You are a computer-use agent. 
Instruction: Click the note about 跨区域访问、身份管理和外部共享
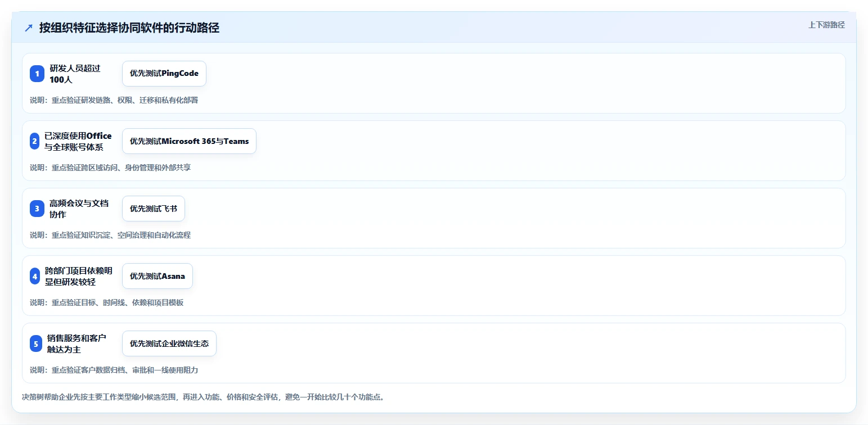(110, 168)
